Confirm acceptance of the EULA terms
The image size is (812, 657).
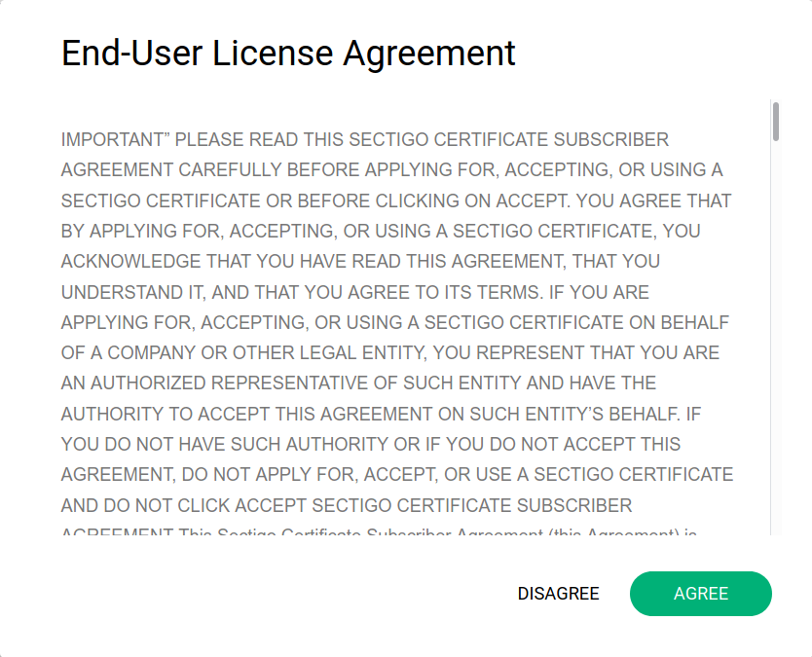pyautogui.click(x=700, y=594)
